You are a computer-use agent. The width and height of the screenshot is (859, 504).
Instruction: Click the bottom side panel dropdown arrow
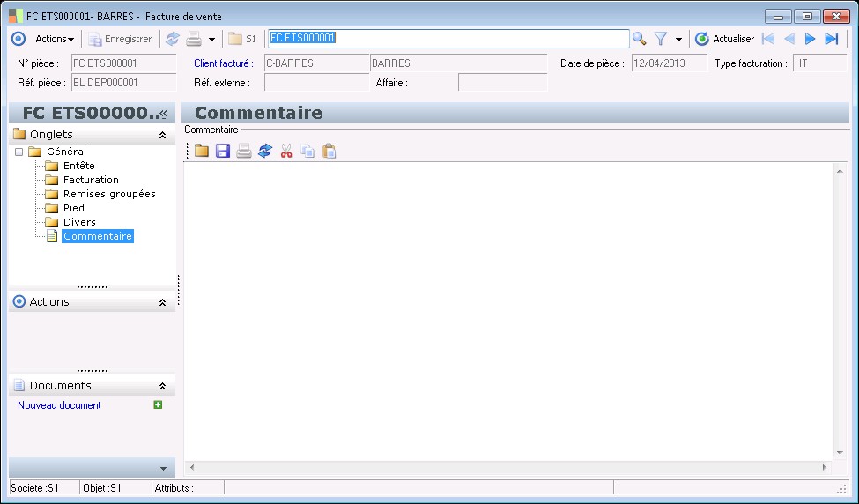(163, 469)
